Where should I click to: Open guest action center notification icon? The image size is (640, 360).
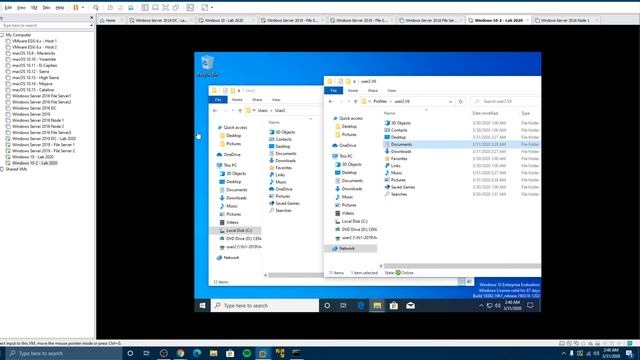point(530,305)
